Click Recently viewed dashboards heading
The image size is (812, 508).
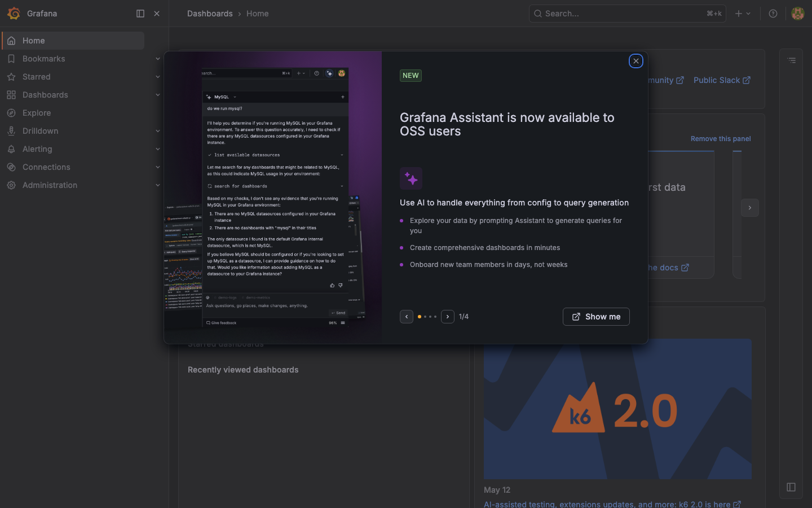(x=243, y=370)
